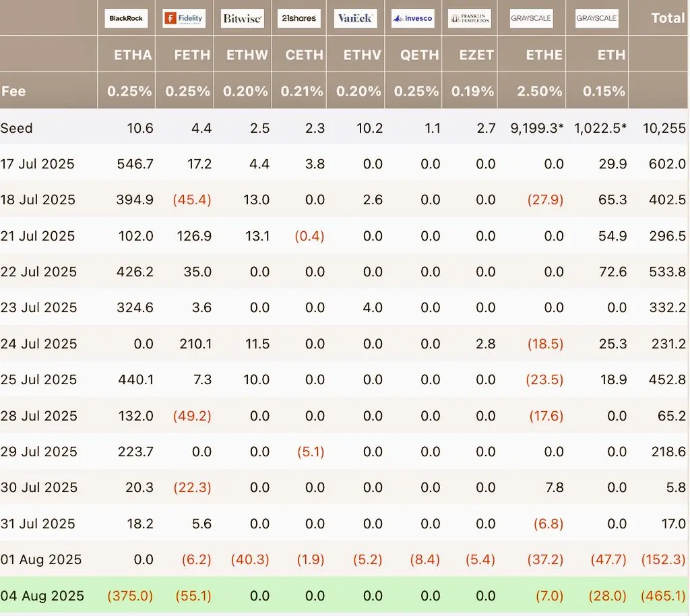Click the Grayscale logo above ETHE

(531, 18)
